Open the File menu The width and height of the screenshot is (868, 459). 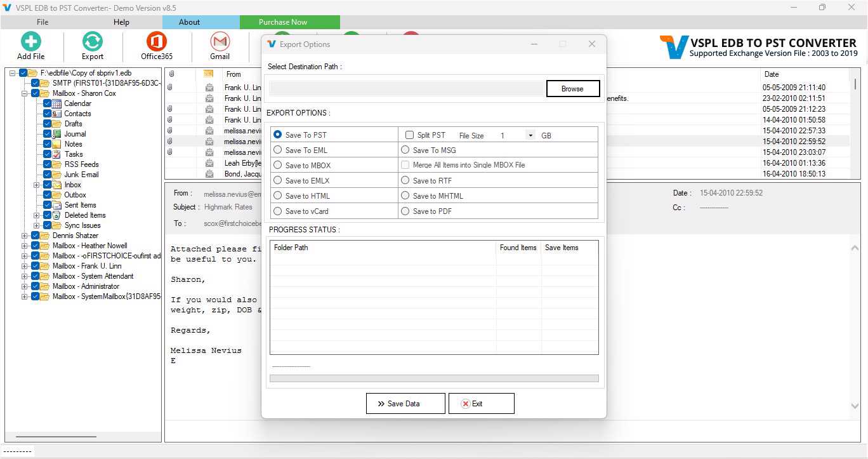click(43, 22)
